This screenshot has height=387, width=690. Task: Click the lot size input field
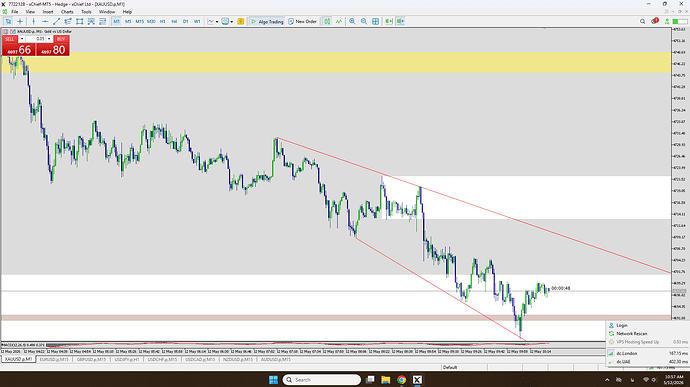pyautogui.click(x=36, y=39)
